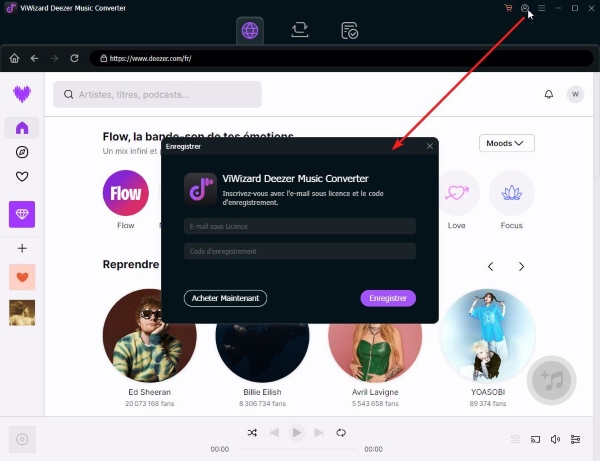Open the hamburger menu in title bar

tap(541, 8)
